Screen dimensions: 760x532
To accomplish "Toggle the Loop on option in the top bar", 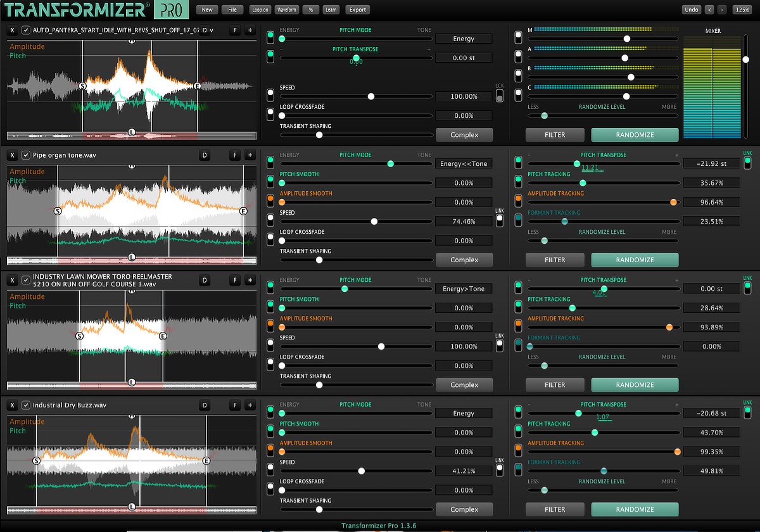I will (260, 9).
